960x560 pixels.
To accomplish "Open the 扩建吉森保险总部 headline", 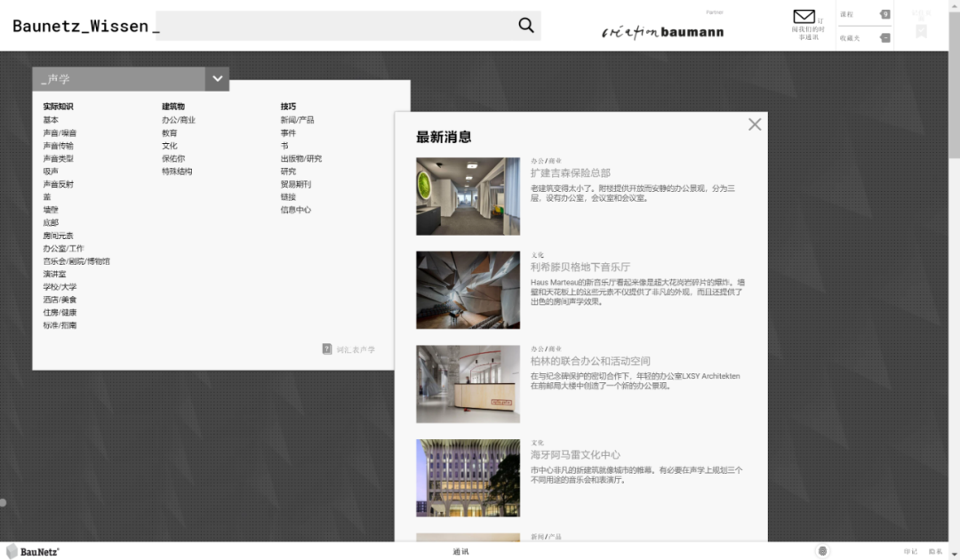I will (571, 173).
